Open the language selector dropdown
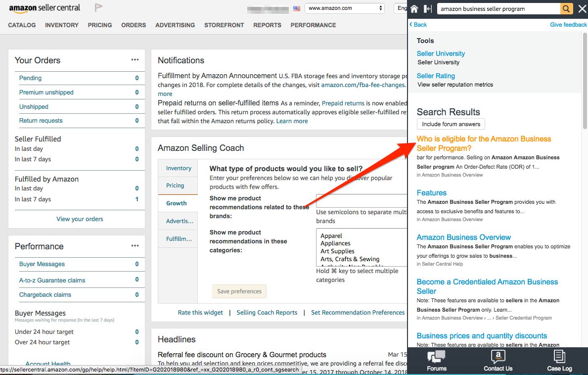 coord(401,8)
